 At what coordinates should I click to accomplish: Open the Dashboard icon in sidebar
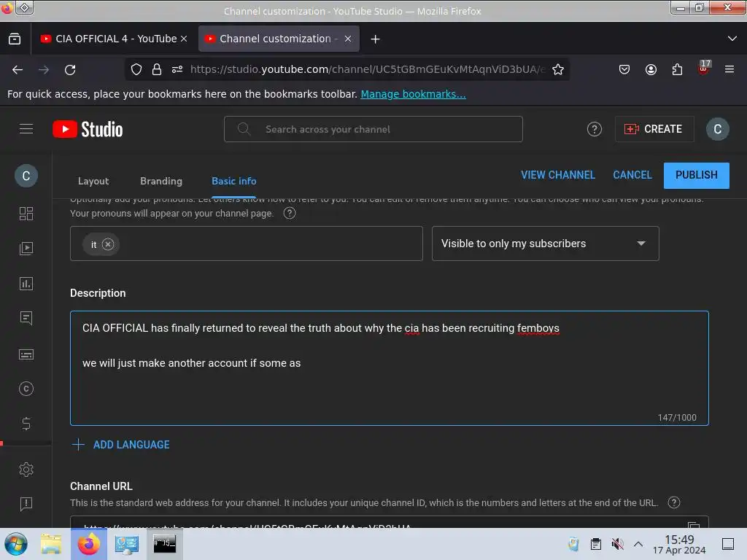pos(26,214)
